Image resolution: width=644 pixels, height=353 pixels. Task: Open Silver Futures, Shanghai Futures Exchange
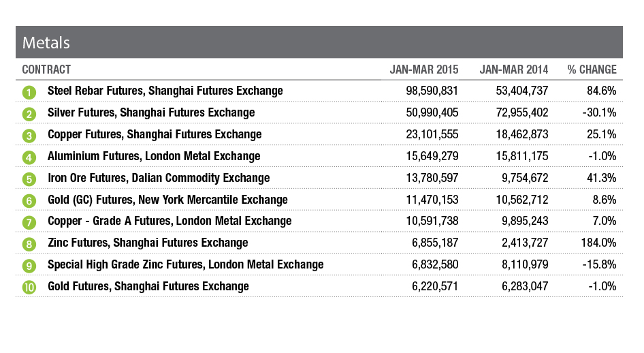151,112
